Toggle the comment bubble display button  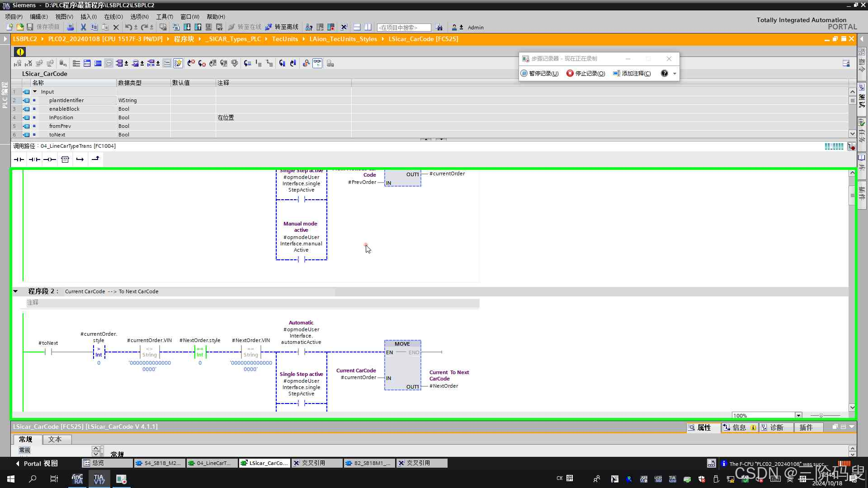click(108, 63)
